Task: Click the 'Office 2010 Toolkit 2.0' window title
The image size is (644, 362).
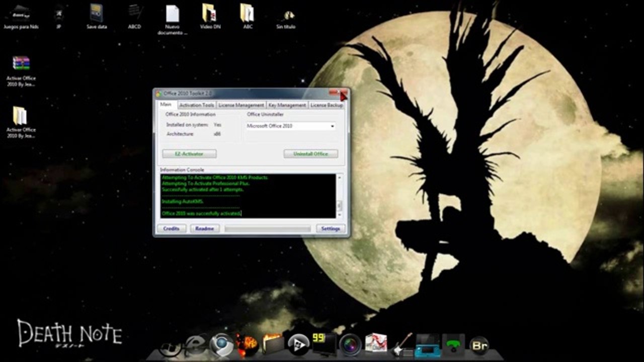Action: (188, 94)
